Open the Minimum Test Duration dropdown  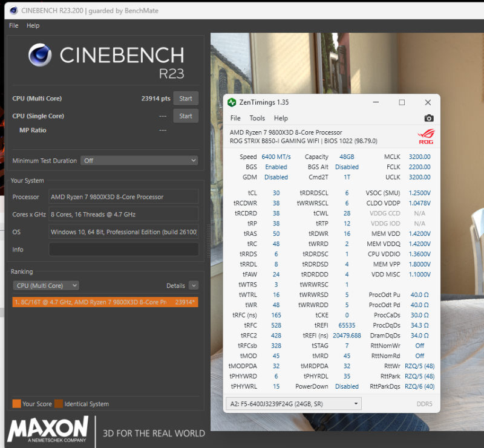(x=139, y=160)
